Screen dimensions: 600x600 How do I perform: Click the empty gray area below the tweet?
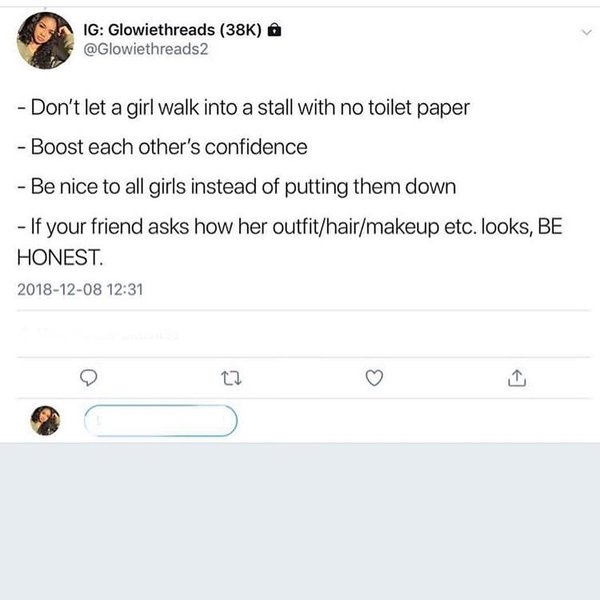[x=300, y=520]
